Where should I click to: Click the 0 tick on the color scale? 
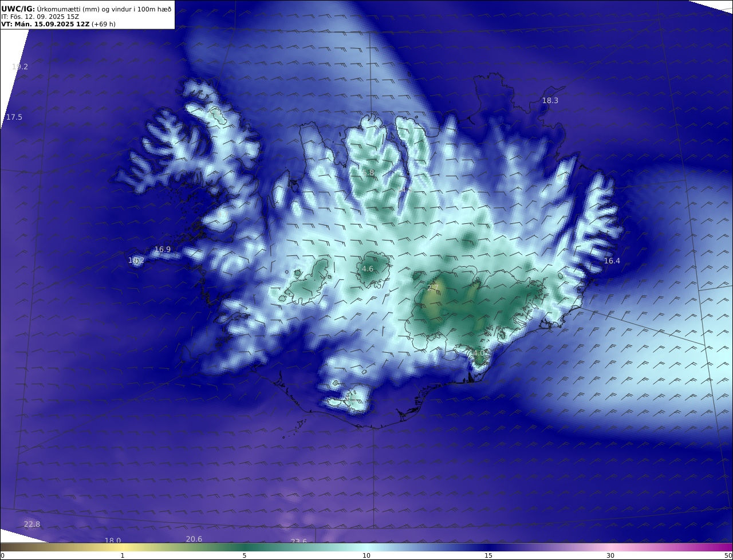click(x=2, y=555)
